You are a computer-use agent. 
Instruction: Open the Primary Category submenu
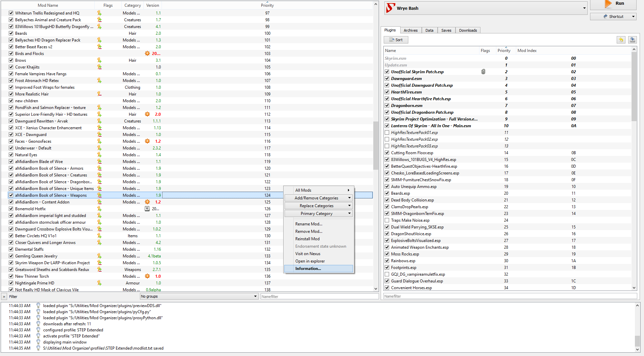[318, 214]
